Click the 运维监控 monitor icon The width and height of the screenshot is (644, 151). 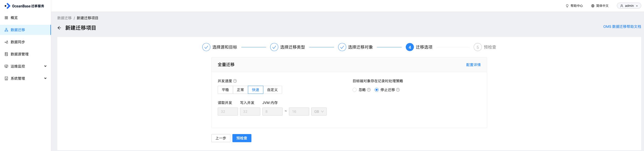pyautogui.click(x=6, y=66)
